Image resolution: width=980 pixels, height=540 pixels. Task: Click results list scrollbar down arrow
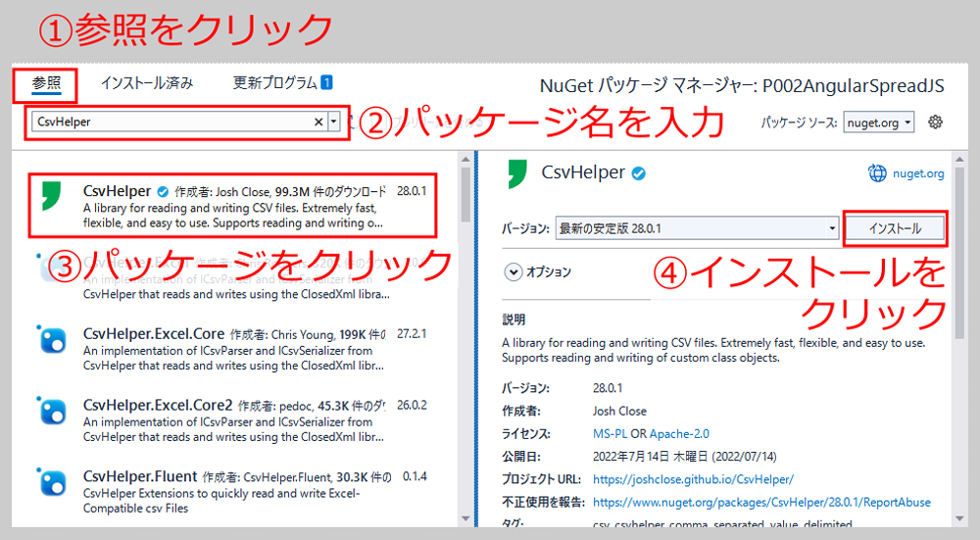click(x=465, y=518)
